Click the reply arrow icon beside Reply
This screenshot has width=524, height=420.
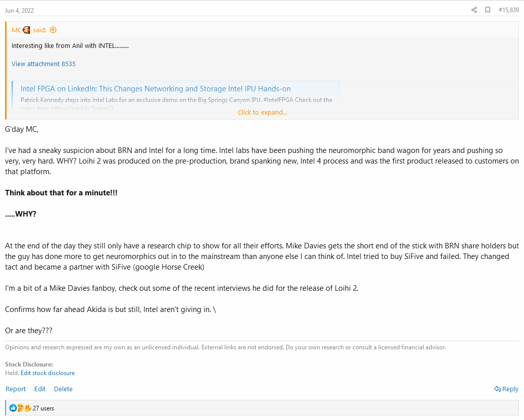click(x=498, y=389)
